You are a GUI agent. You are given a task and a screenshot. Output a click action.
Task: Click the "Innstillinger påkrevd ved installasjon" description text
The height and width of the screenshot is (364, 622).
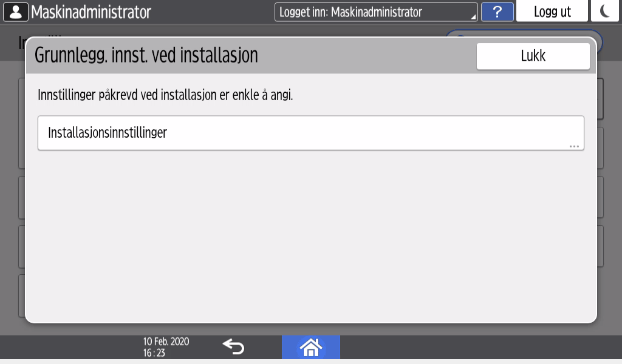165,95
